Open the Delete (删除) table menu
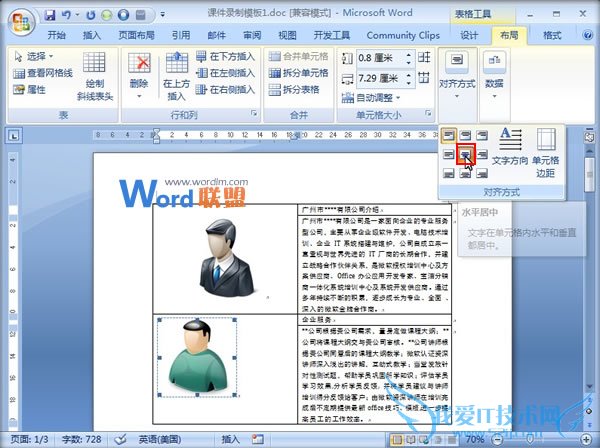 (x=139, y=75)
